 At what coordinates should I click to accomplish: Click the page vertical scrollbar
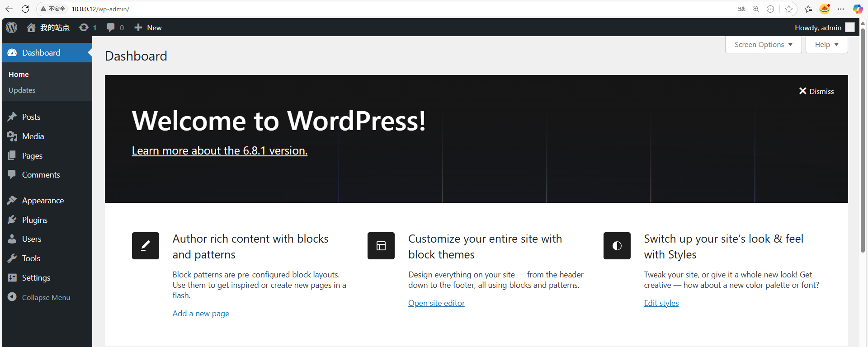[x=863, y=140]
